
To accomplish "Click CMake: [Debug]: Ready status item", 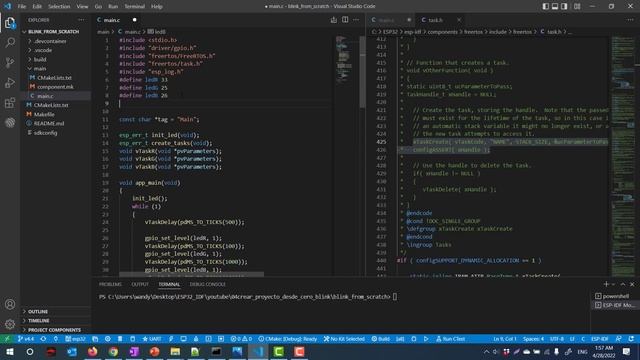I will [x=288, y=339].
